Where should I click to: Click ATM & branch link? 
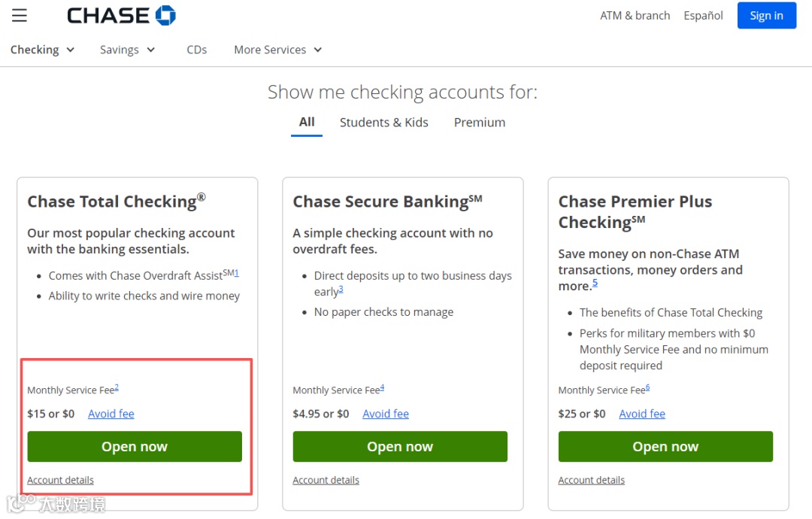pos(635,16)
